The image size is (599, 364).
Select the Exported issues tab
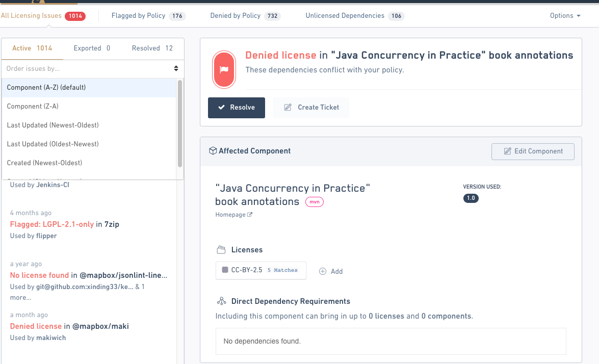(92, 48)
